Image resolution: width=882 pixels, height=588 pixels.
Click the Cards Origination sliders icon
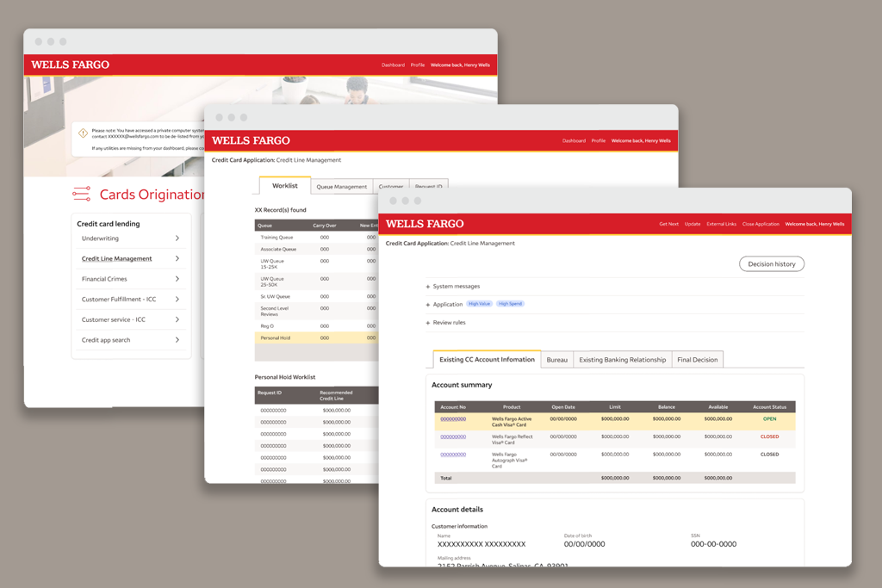[82, 194]
